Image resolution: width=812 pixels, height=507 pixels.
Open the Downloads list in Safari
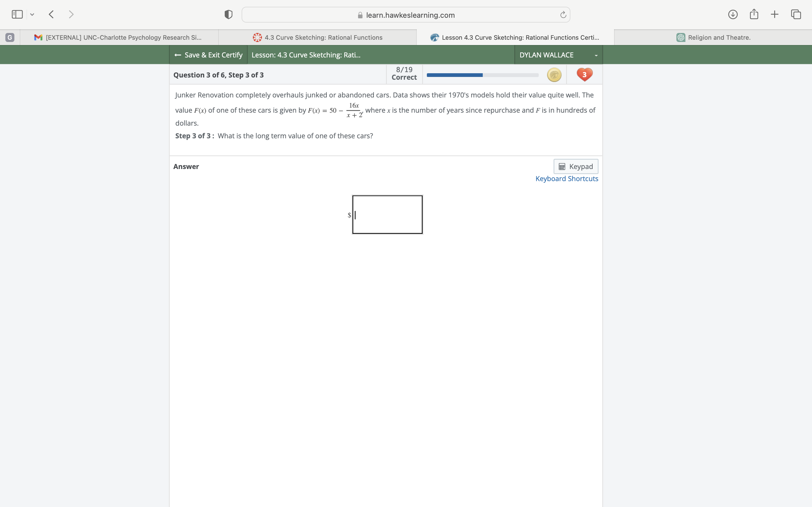[x=733, y=14]
